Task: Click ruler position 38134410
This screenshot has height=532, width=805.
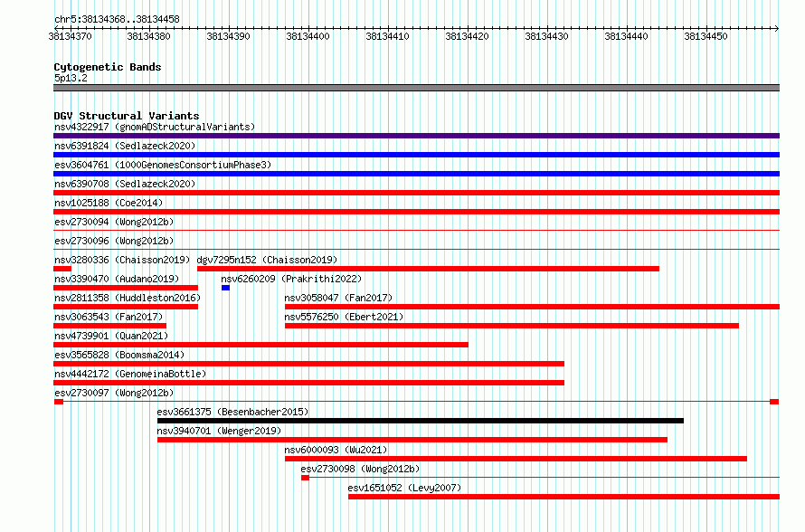Action: [x=388, y=36]
